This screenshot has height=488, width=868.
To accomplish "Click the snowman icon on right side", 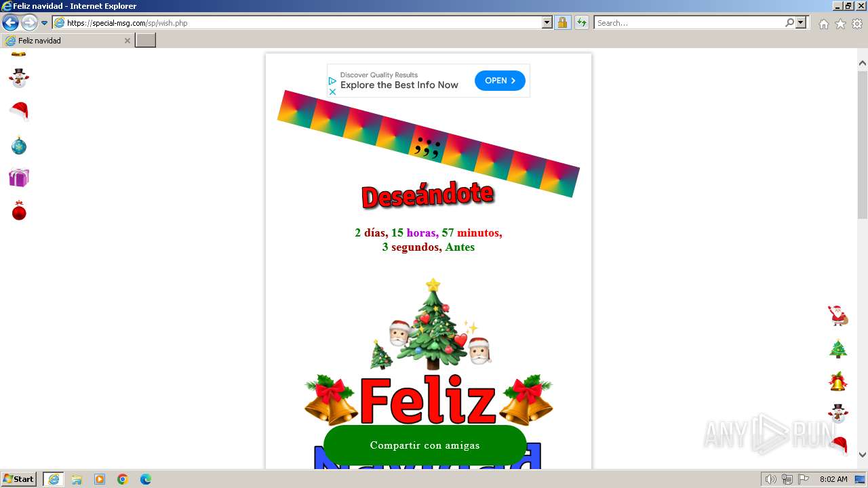I will (838, 413).
